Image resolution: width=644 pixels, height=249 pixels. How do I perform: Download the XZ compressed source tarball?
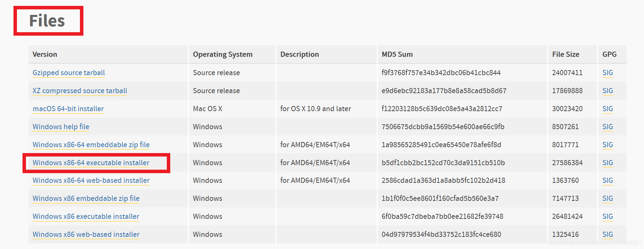click(80, 91)
